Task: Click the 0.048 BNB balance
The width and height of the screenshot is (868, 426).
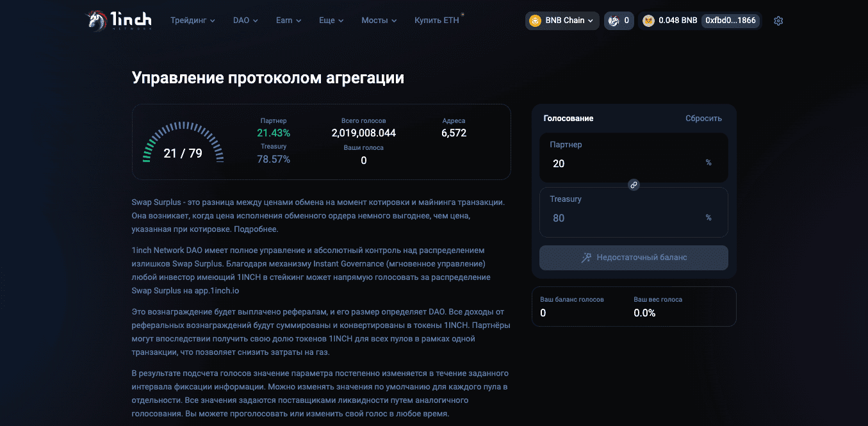Action: 678,20
